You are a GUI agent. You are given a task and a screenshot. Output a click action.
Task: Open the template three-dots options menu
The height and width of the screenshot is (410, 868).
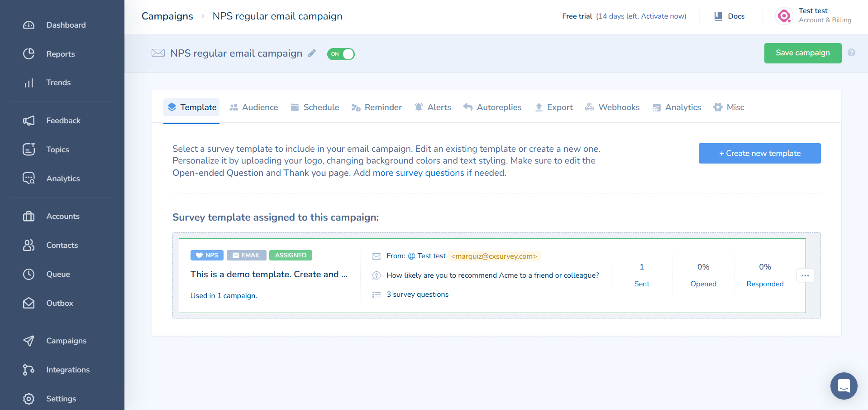[x=805, y=275]
